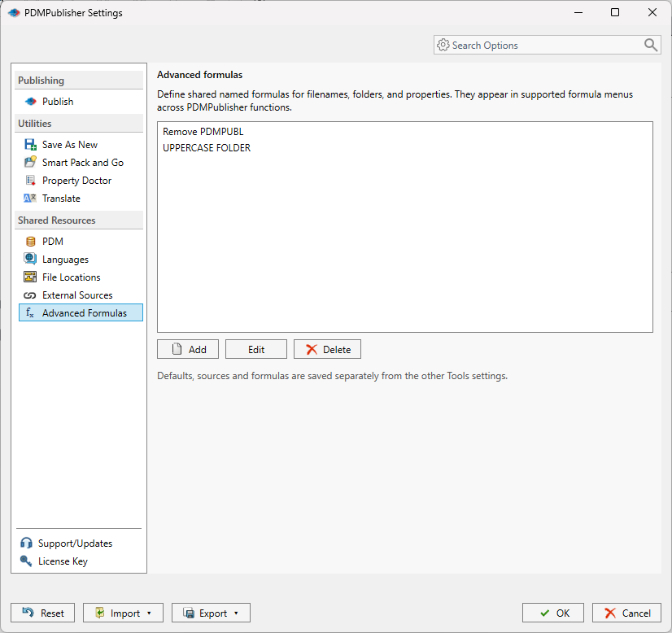Click the PDMPublisher title bar app icon

coord(14,13)
